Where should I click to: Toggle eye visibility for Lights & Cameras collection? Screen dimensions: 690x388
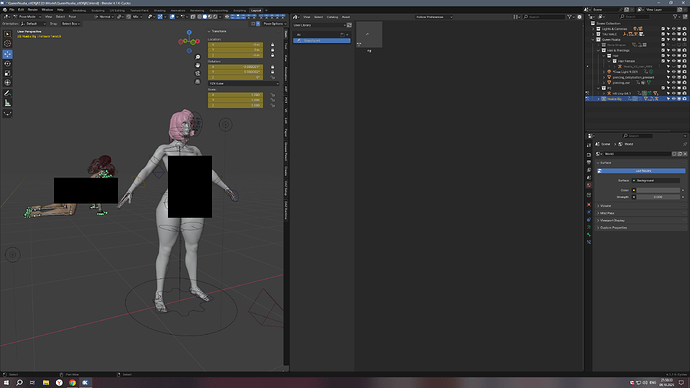tap(673, 29)
